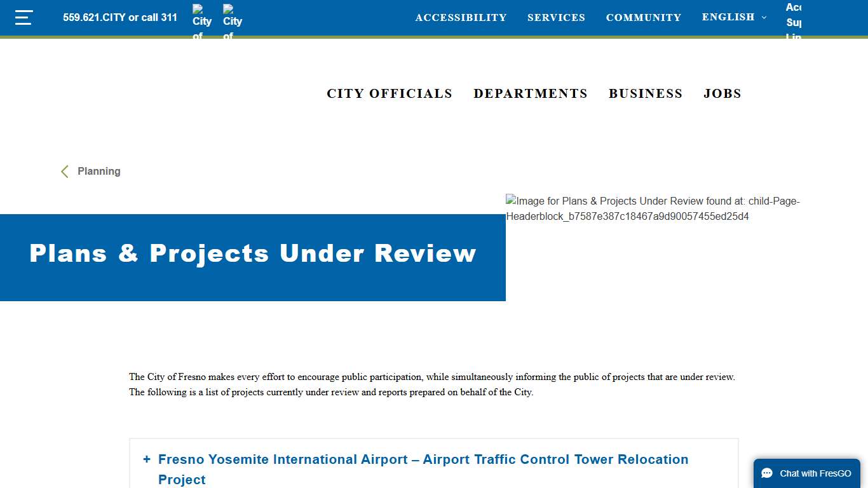Open the JOBS section
Viewport: 868px width, 488px height.
[x=722, y=93]
